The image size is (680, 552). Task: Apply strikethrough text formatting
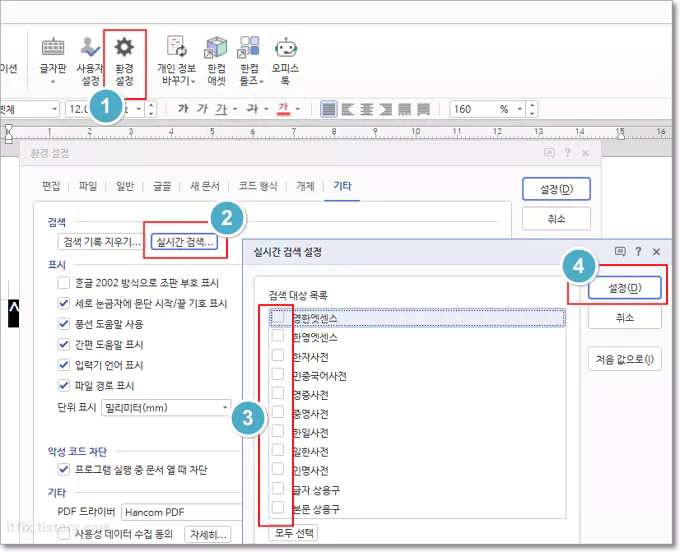click(x=252, y=108)
